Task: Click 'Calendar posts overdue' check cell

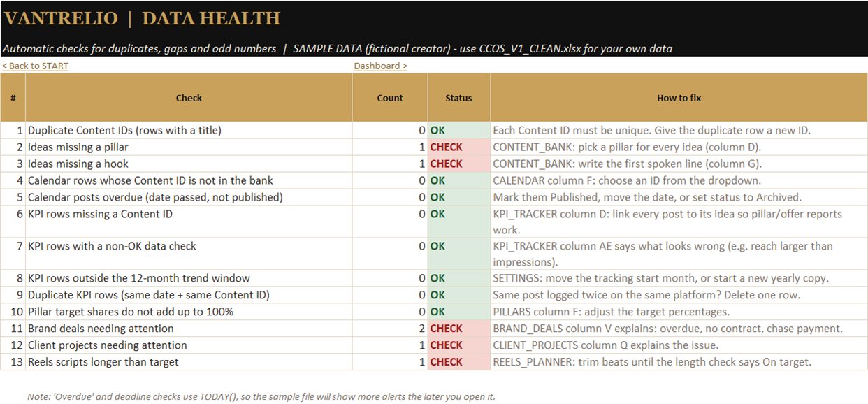Action: pyautogui.click(x=189, y=197)
